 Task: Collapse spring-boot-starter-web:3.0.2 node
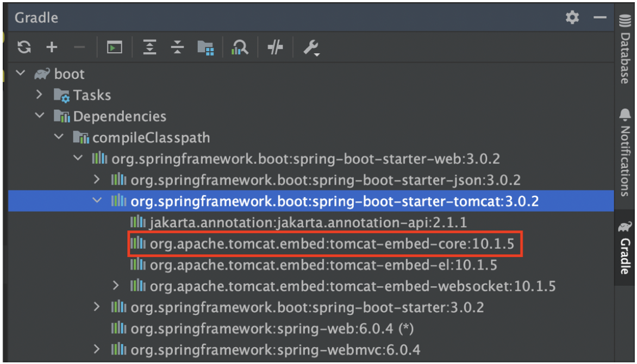pyautogui.click(x=78, y=158)
